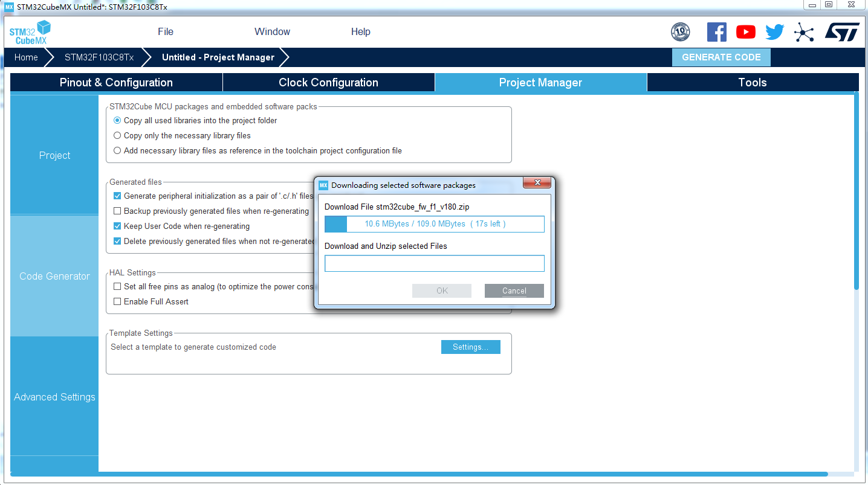Go to Home breadcrumb
Image resolution: width=868 pixels, height=485 pixels.
pos(26,57)
